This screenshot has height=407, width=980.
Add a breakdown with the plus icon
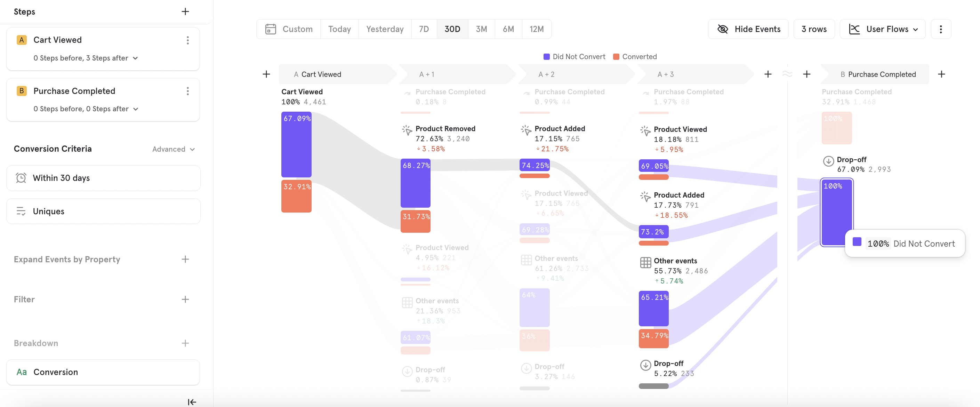(185, 343)
